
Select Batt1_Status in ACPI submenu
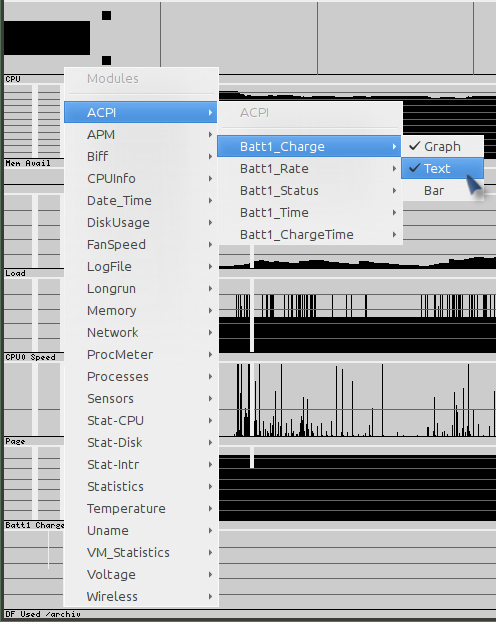310,191
